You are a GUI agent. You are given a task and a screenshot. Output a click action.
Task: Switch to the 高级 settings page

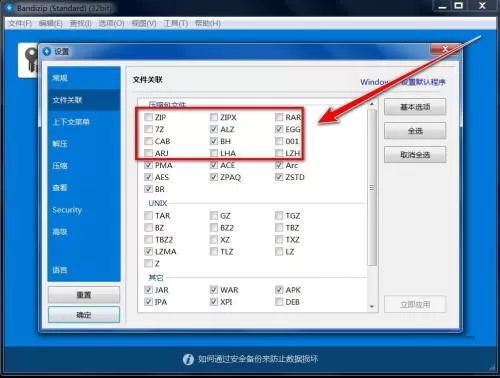[84, 232]
